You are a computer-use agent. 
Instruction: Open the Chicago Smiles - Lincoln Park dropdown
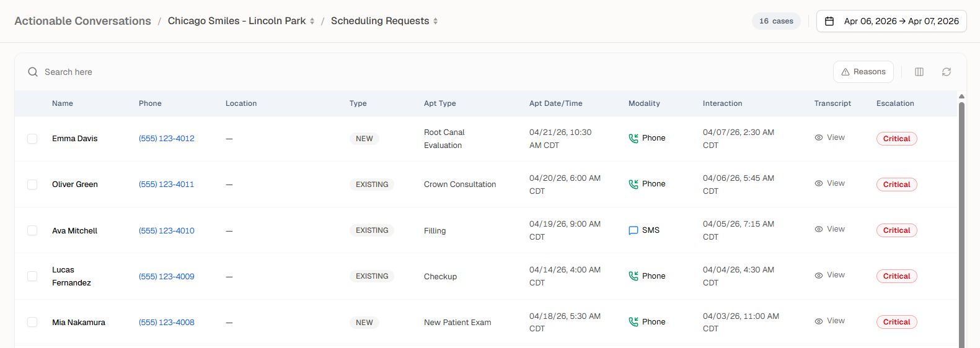point(241,21)
